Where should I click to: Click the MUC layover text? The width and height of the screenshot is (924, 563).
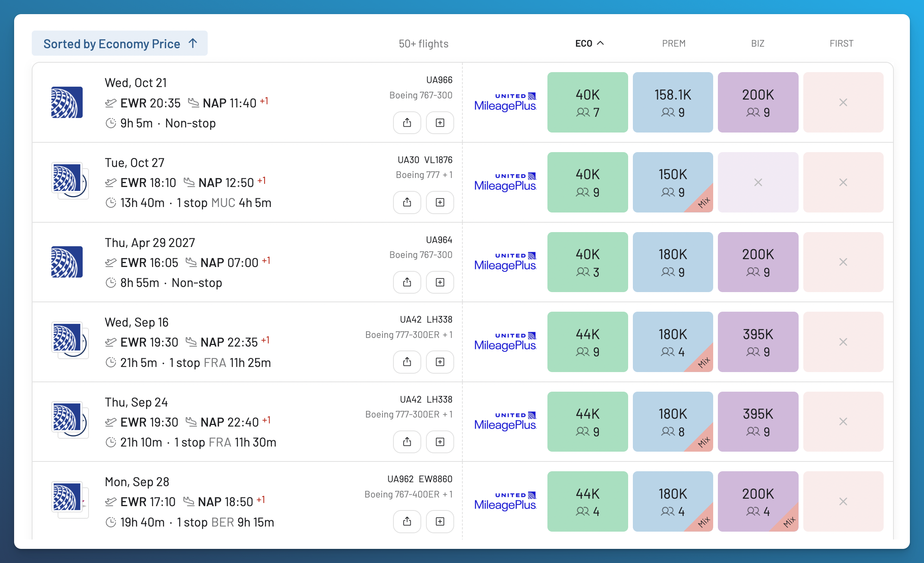tap(223, 203)
